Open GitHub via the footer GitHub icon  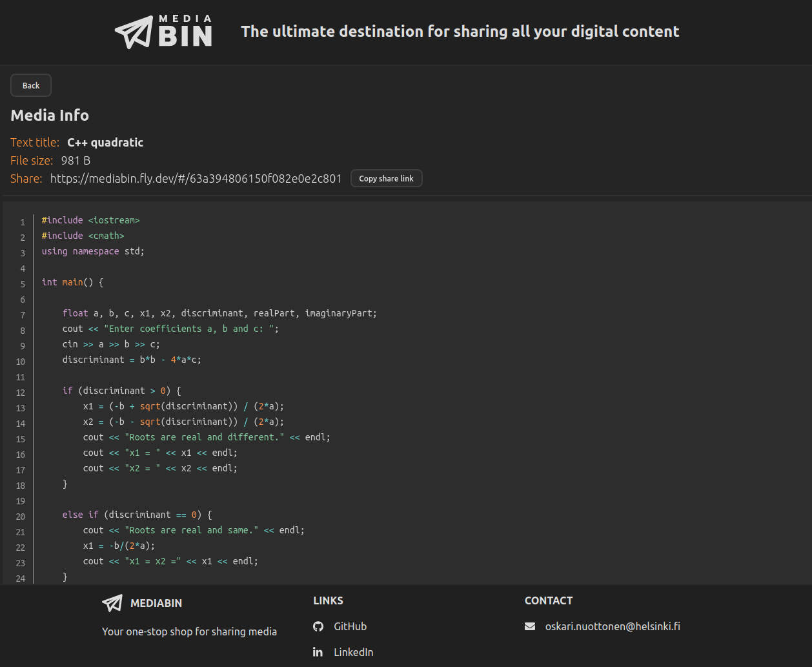318,626
